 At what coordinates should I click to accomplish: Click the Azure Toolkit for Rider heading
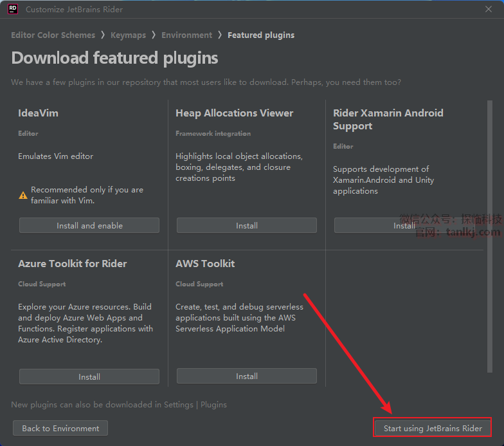[72, 264]
